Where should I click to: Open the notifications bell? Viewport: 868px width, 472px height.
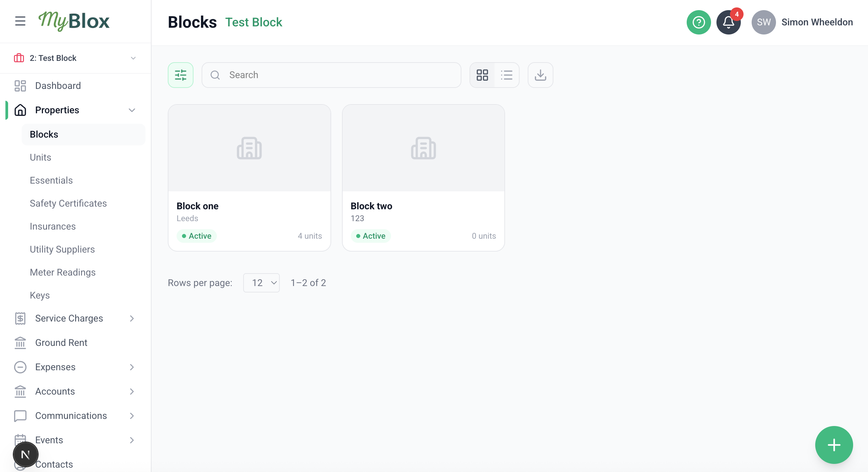728,22
